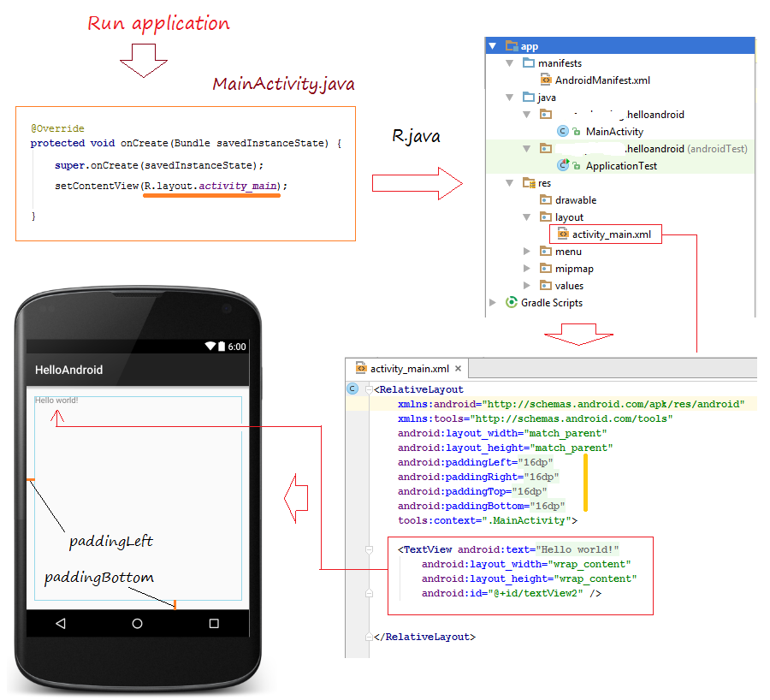Expand the Gradle Scripts node

pos(492,302)
